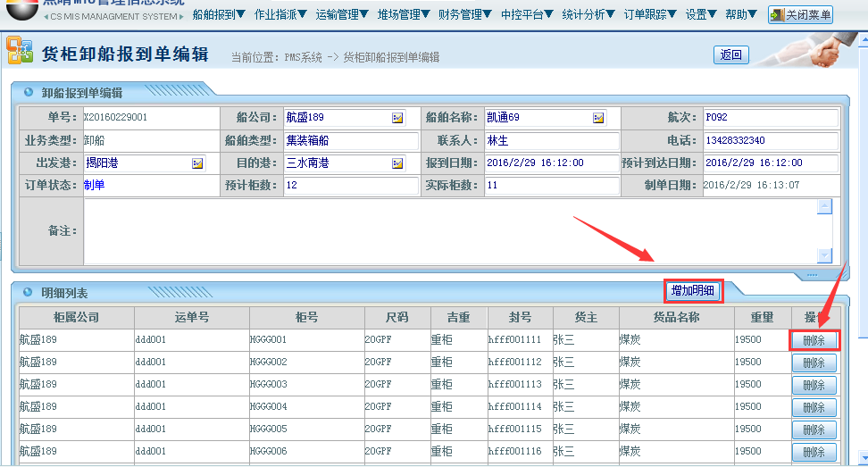The width and height of the screenshot is (868, 467).
Task: Expand the 财务管理 dropdown menu
Action: point(465,14)
